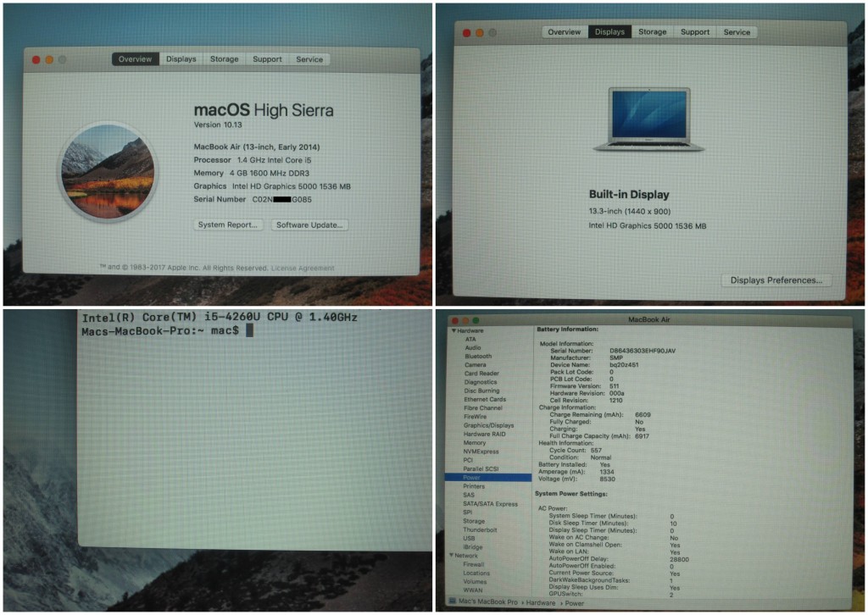Viewport: 868px width, 615px height.
Task: Select Graphics/Displays in the sidebar
Action: point(489,426)
